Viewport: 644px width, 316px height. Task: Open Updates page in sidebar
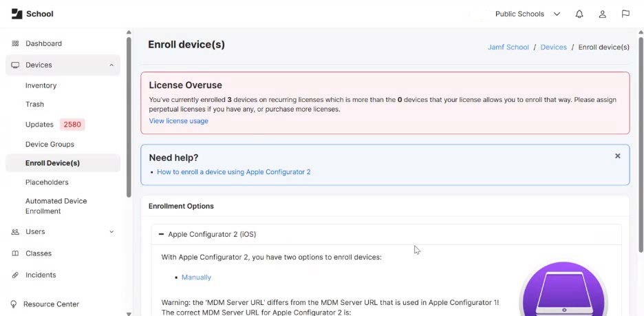tap(39, 125)
